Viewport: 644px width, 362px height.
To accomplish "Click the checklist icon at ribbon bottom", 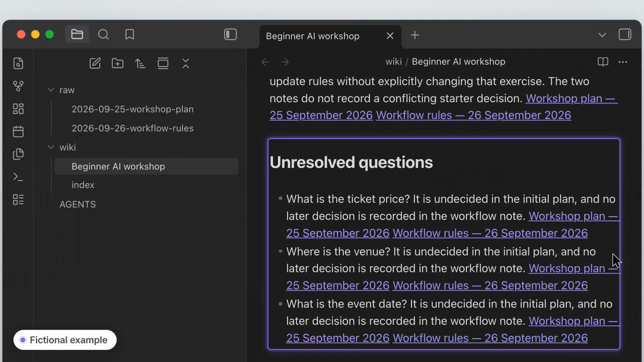I will coord(18,200).
